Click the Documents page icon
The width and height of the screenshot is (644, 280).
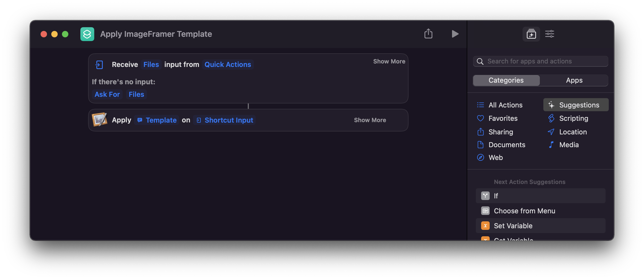click(480, 145)
